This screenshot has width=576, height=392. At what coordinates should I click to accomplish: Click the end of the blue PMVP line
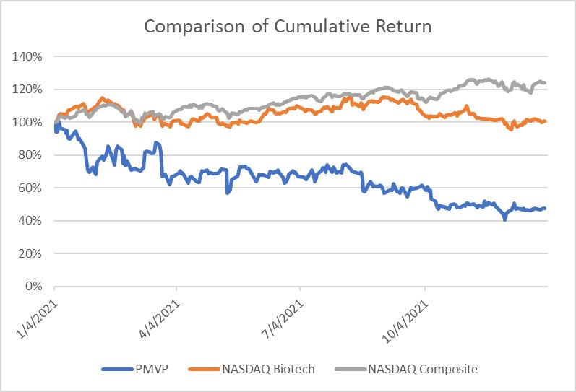[x=544, y=209]
